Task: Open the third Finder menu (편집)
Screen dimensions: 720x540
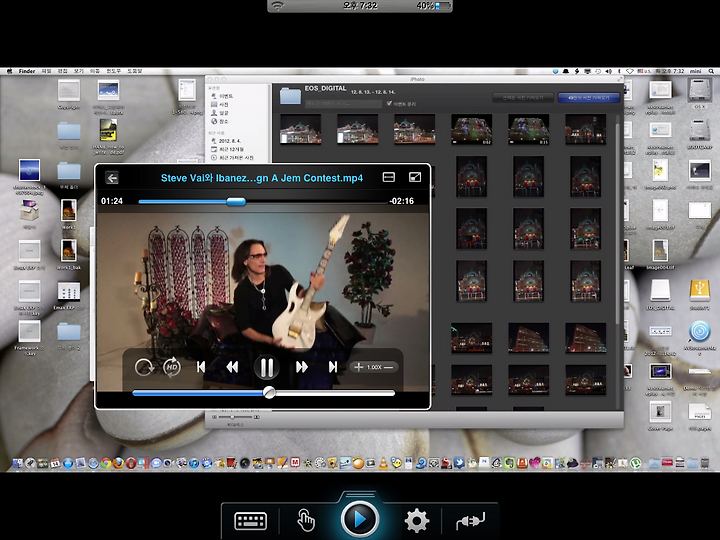Action: click(x=62, y=71)
